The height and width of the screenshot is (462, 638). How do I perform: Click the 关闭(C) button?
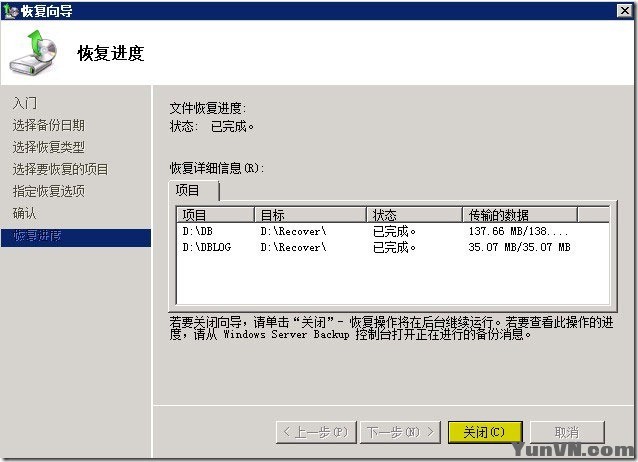point(485,432)
